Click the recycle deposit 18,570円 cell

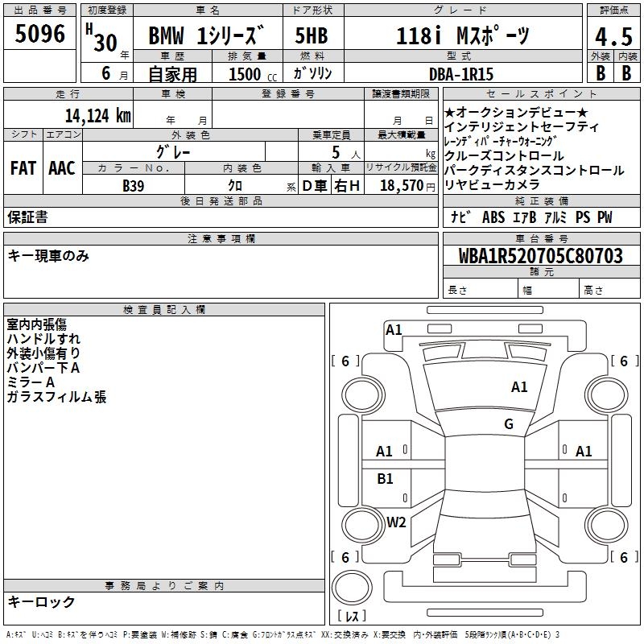[401, 185]
